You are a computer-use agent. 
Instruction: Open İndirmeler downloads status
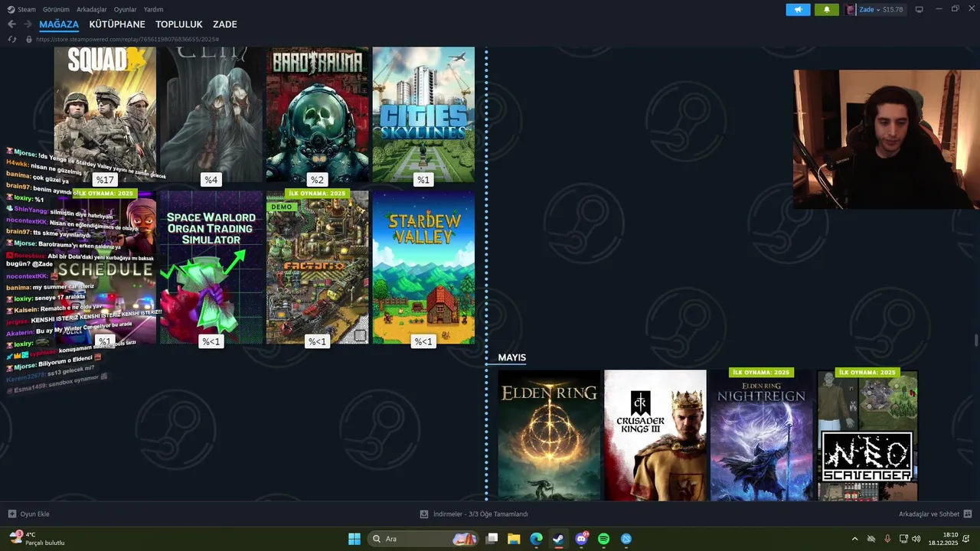[x=474, y=514]
